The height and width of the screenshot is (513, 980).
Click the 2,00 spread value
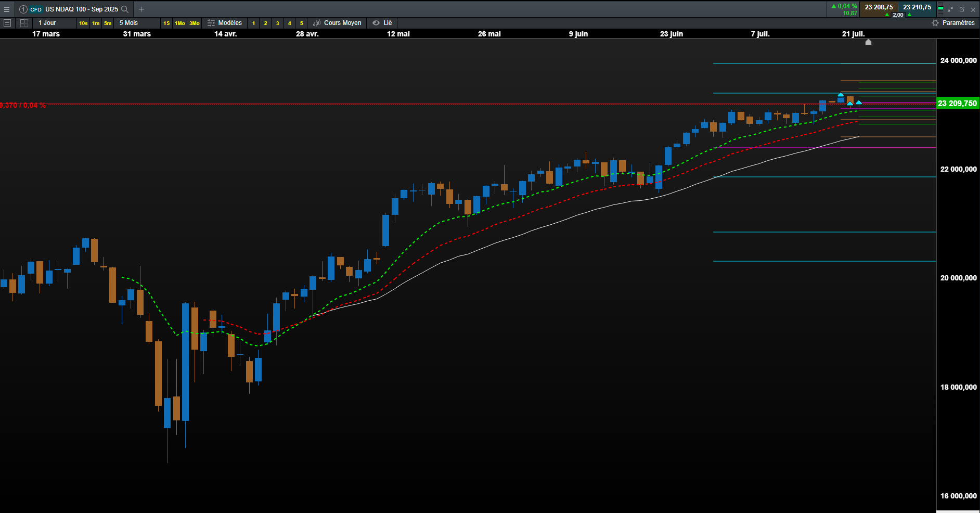[x=898, y=15]
